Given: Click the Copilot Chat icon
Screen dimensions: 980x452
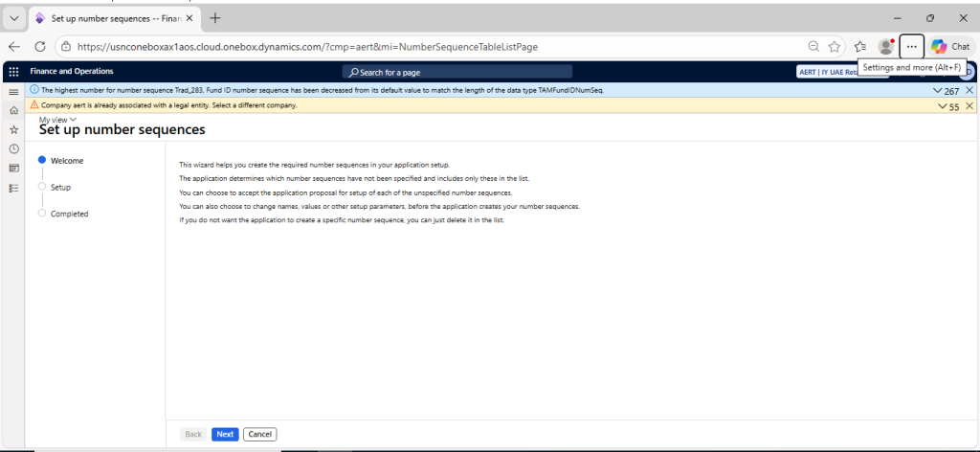Looking at the screenshot, I should click(x=950, y=46).
